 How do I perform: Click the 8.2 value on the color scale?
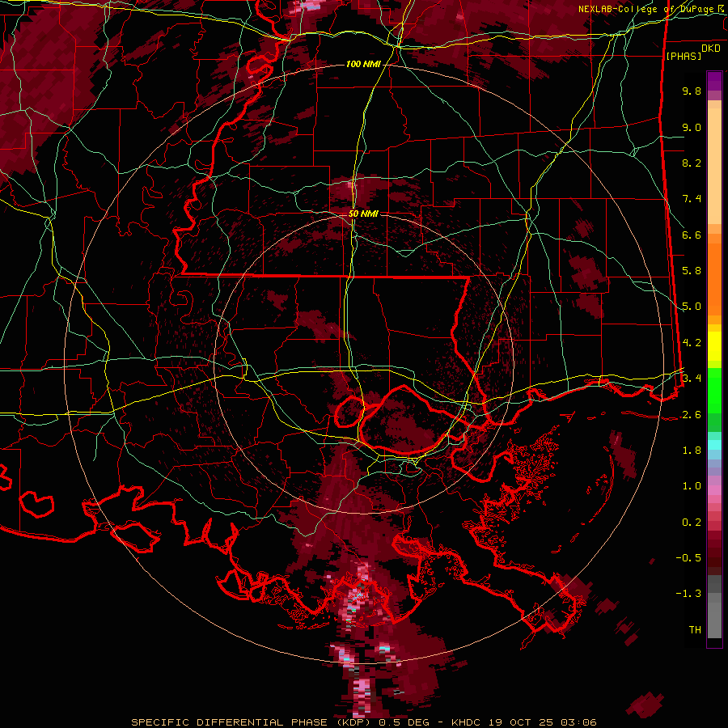[692, 163]
